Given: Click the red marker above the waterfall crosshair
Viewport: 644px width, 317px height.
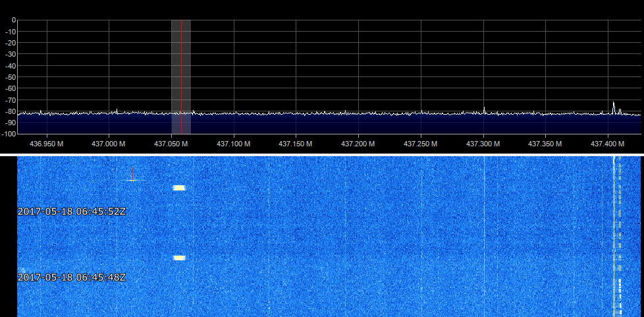Looking at the screenshot, I should [132, 173].
